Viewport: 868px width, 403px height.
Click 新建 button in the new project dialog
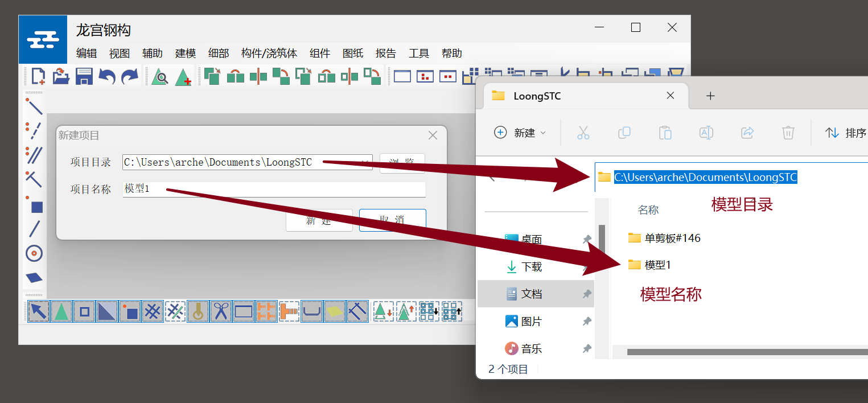click(x=319, y=220)
